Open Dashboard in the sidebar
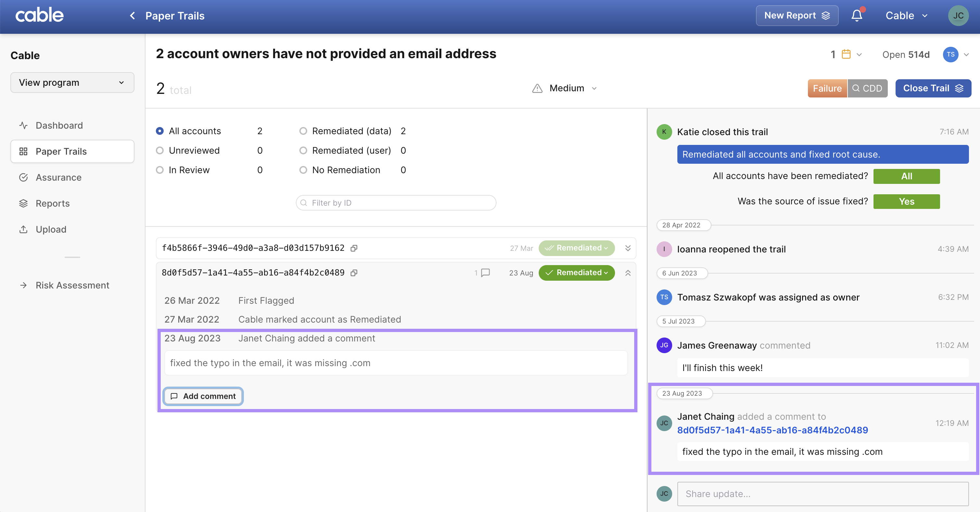 (x=59, y=125)
